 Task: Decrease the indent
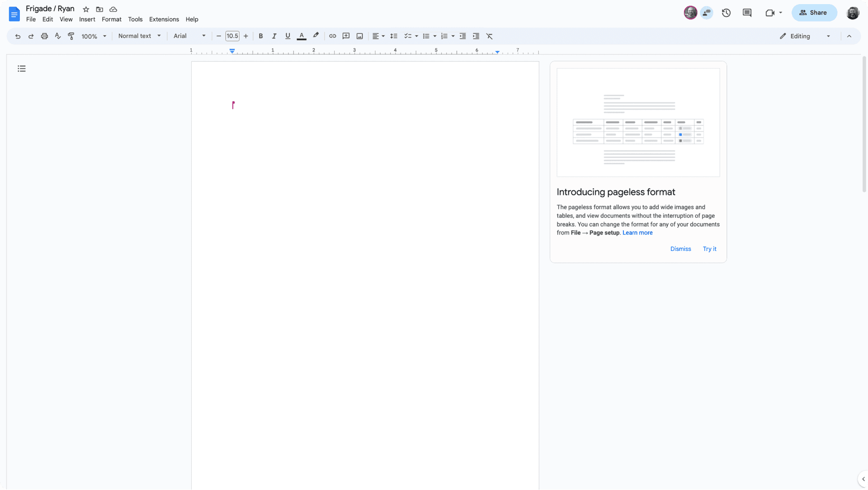point(462,36)
